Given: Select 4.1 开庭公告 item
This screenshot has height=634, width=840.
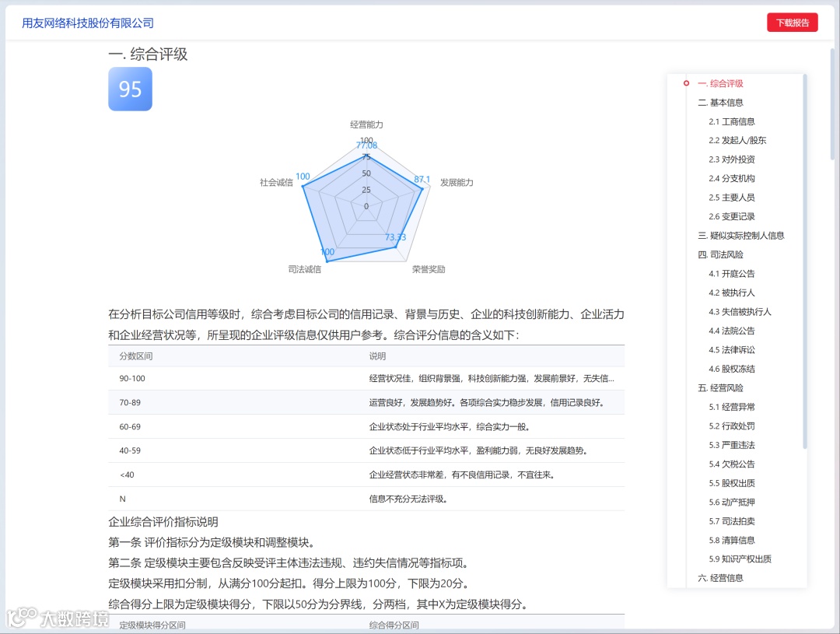Looking at the screenshot, I should pos(731,274).
